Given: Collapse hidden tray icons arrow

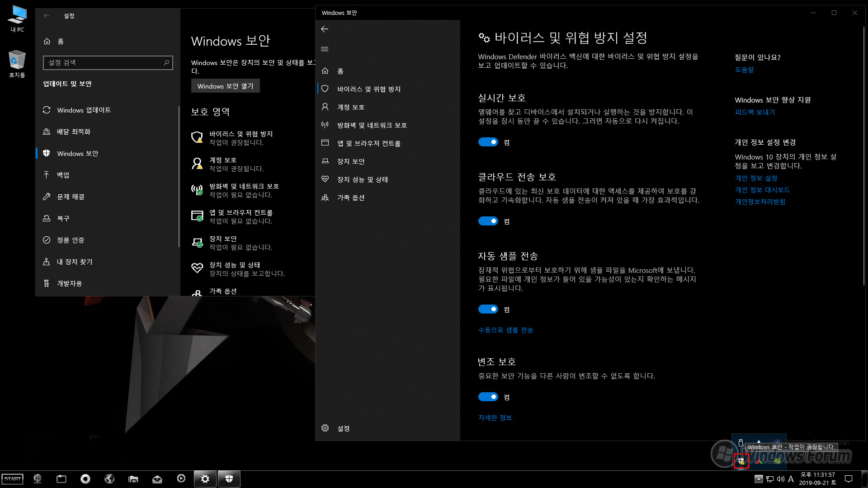Looking at the screenshot, I should click(x=759, y=479).
